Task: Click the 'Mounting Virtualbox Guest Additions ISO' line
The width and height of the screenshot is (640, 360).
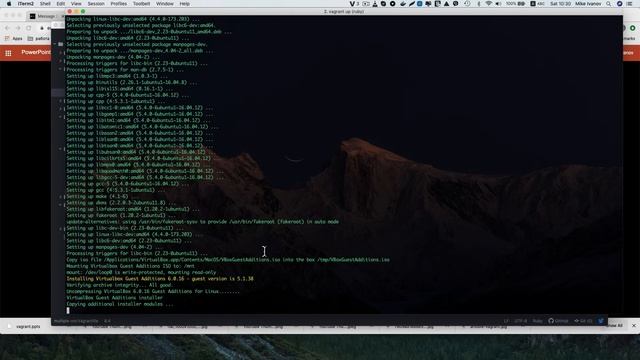Action: [x=130, y=266]
